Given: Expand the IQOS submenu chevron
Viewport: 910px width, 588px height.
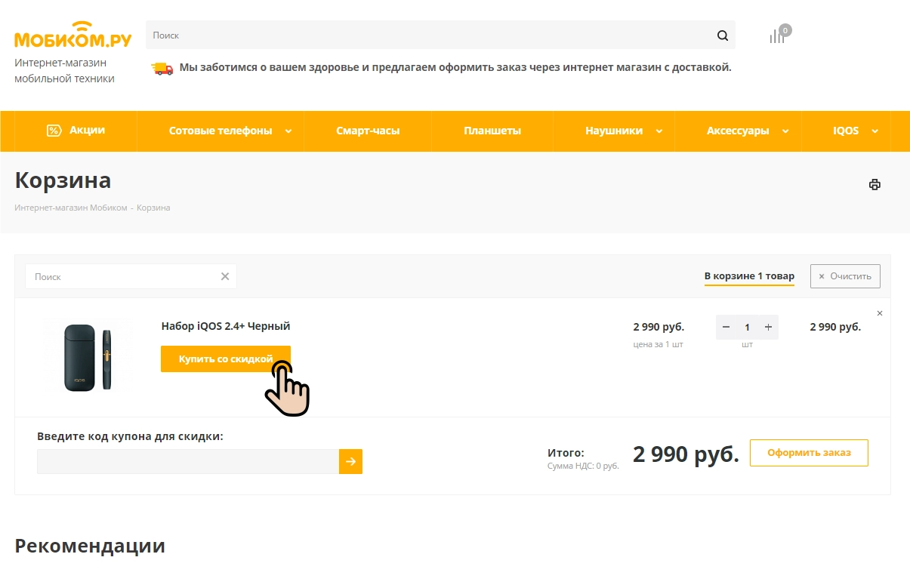Looking at the screenshot, I should (875, 131).
